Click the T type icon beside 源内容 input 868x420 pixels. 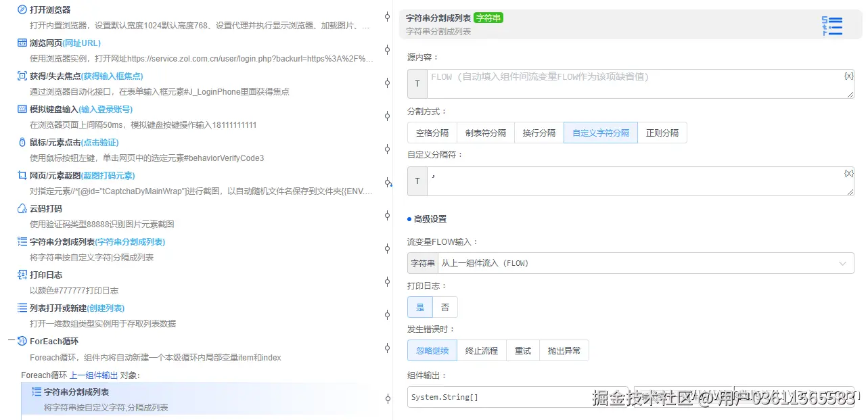click(417, 84)
